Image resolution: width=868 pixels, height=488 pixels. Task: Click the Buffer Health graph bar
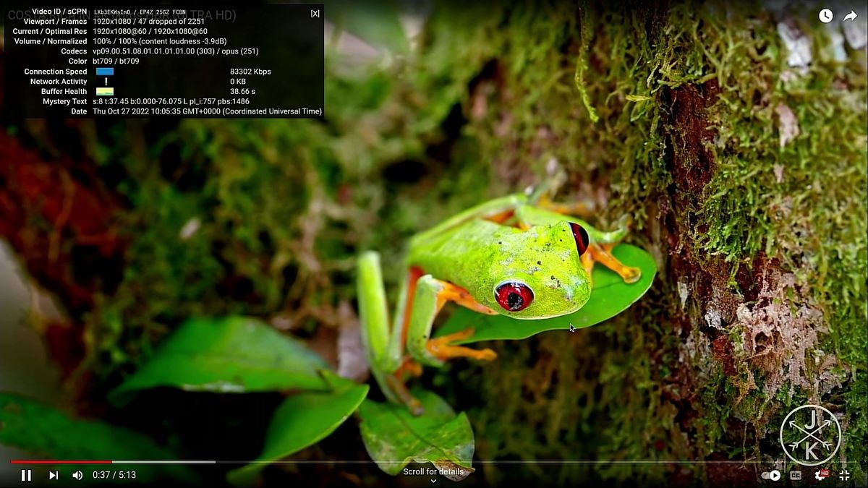click(x=105, y=92)
